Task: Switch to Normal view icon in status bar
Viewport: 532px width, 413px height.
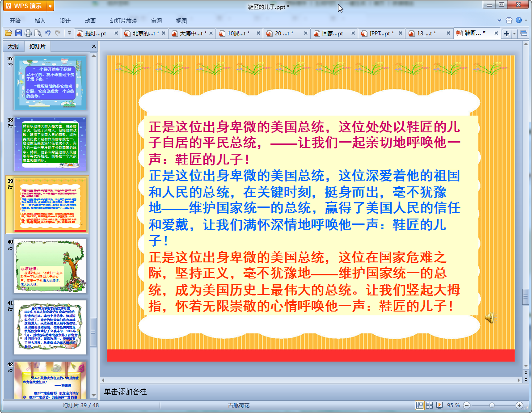Action: click(x=420, y=405)
